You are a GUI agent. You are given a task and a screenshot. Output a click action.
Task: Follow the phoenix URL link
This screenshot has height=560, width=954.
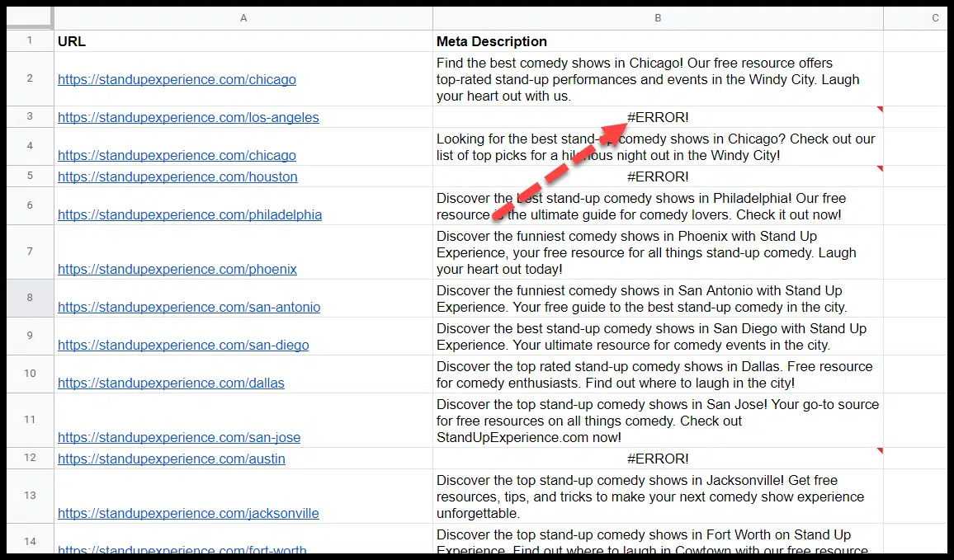tap(177, 270)
